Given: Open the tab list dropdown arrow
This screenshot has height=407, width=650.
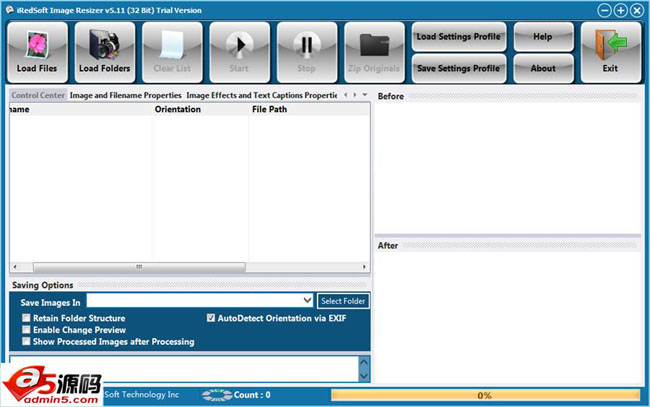Looking at the screenshot, I should point(365,95).
